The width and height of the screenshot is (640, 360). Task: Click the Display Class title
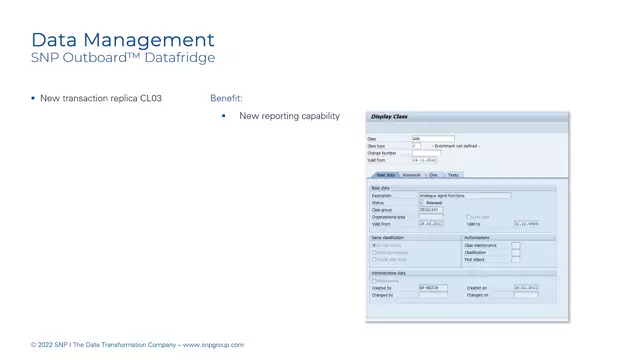click(x=389, y=117)
